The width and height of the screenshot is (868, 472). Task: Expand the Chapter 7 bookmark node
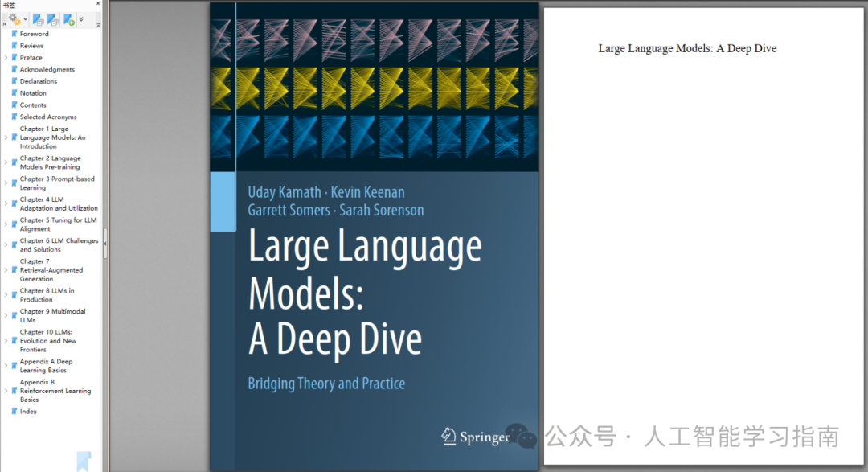(x=6, y=270)
